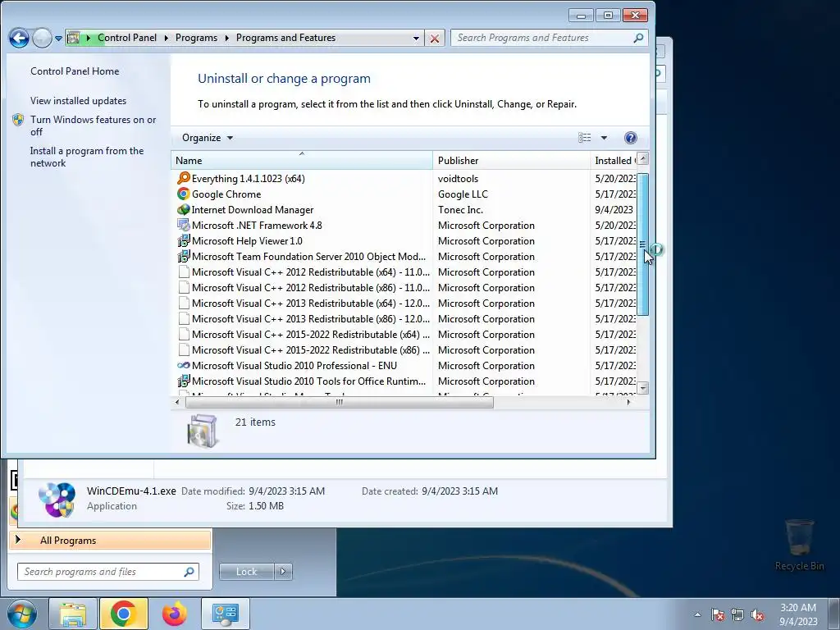Open the Organize dropdown menu

pyautogui.click(x=208, y=138)
